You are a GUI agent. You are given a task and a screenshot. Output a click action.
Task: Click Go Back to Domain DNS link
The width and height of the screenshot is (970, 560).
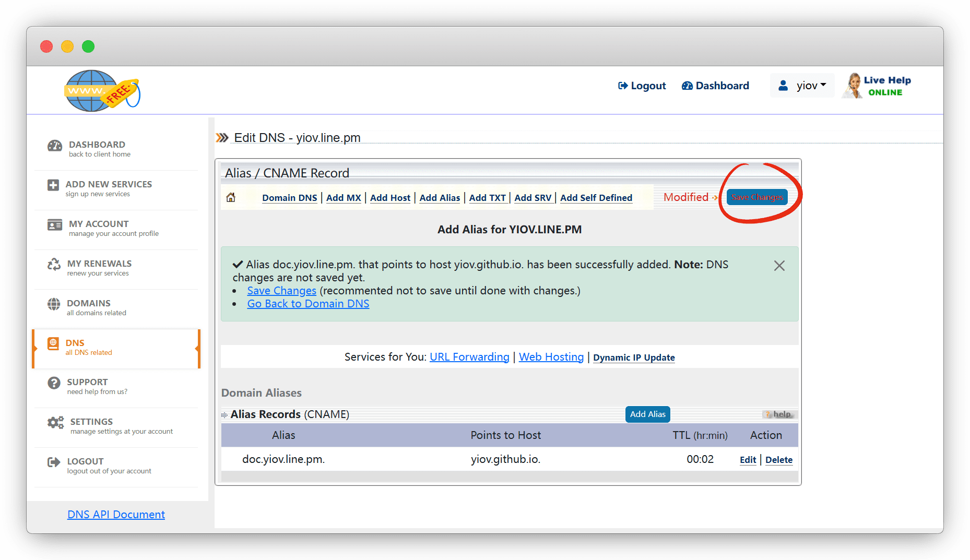[x=308, y=304]
